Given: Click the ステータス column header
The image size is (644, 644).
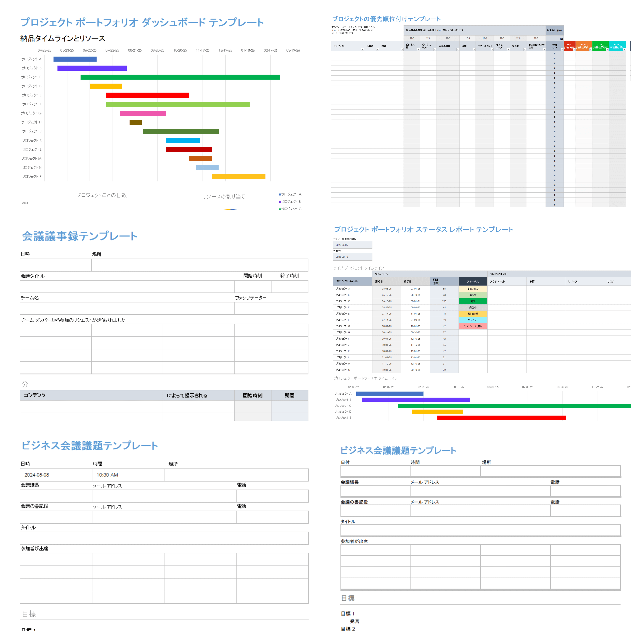Looking at the screenshot, I should click(x=473, y=281).
